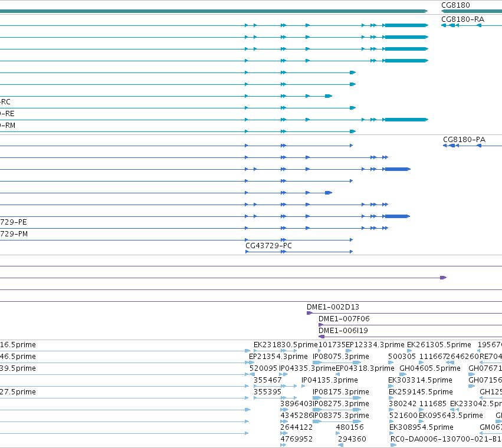Select EK261305.5prime label
This screenshot has width=502, height=448.
tap(439, 345)
